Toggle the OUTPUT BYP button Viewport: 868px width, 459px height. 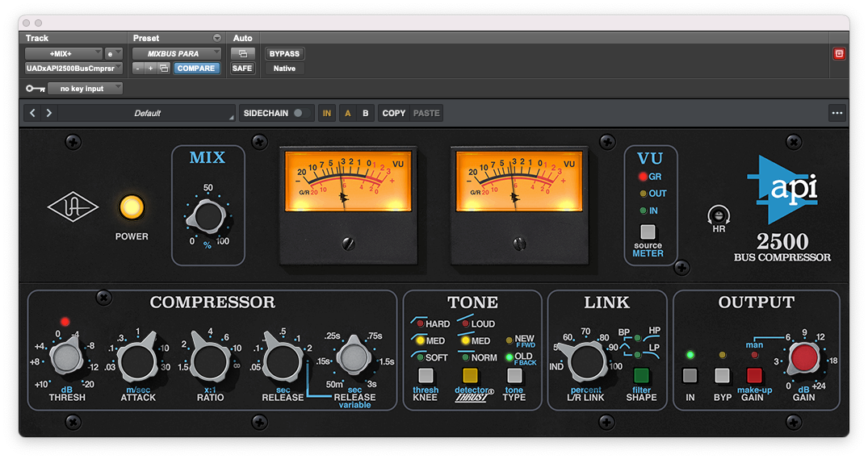(722, 375)
